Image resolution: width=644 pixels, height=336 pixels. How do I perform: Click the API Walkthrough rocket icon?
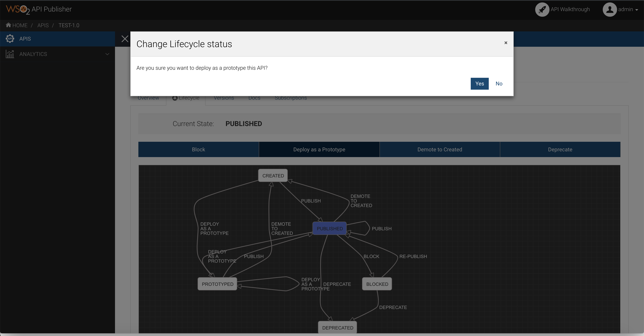pyautogui.click(x=542, y=10)
